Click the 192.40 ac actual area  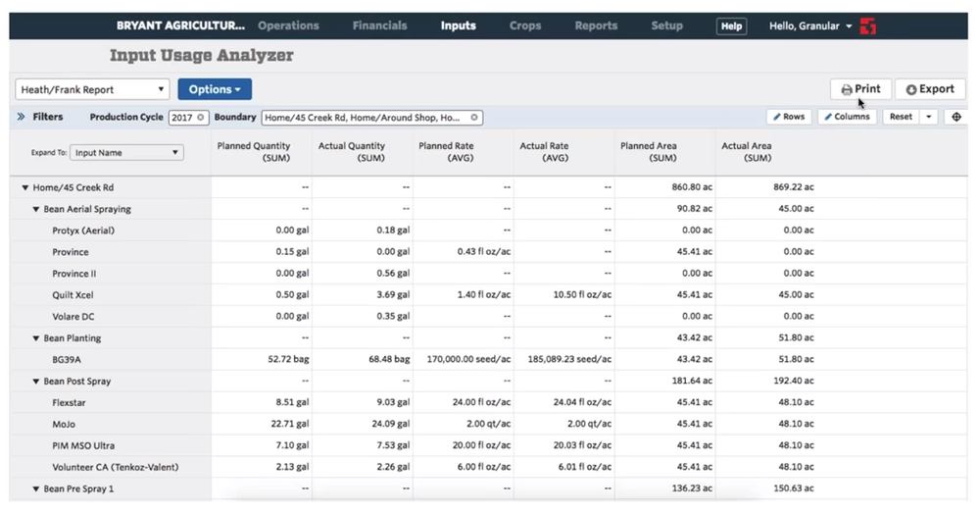[793, 381]
